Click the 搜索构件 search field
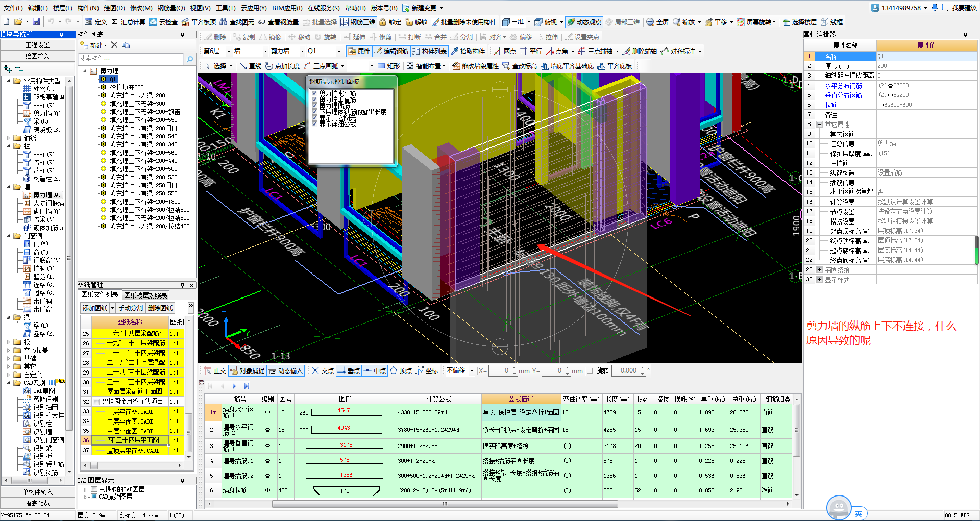The height and width of the screenshot is (521, 980). tap(131, 59)
